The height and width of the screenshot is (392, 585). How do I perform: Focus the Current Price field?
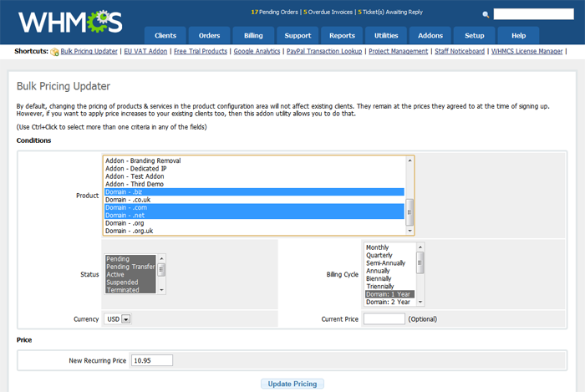click(384, 319)
